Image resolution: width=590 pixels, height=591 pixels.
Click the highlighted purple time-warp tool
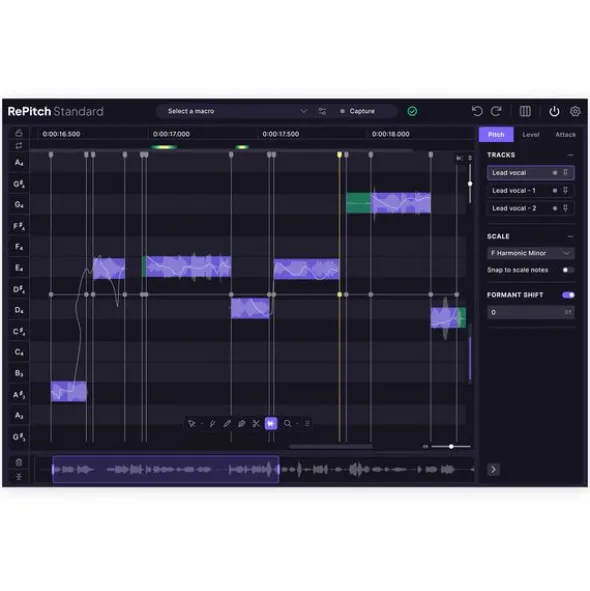(x=271, y=424)
